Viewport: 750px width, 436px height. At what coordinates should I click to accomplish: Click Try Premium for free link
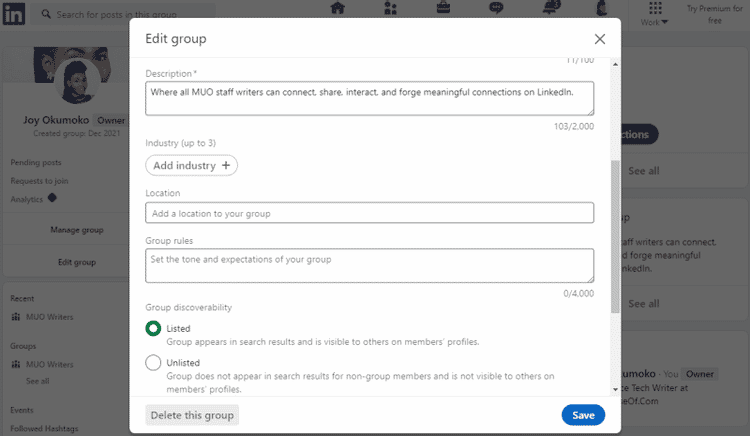(x=712, y=14)
